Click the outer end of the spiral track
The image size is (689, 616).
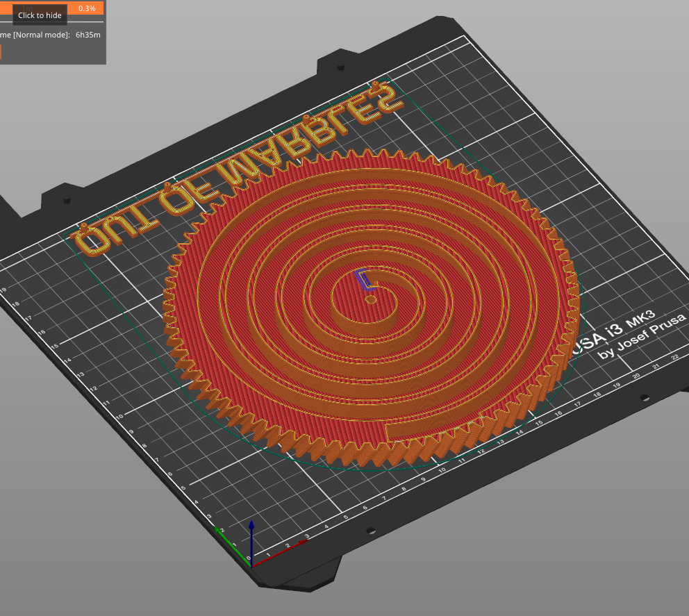(x=390, y=432)
